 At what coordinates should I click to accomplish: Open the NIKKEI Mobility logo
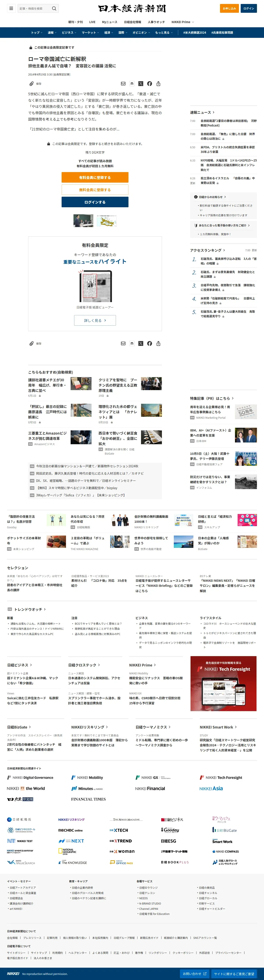click(x=87, y=778)
